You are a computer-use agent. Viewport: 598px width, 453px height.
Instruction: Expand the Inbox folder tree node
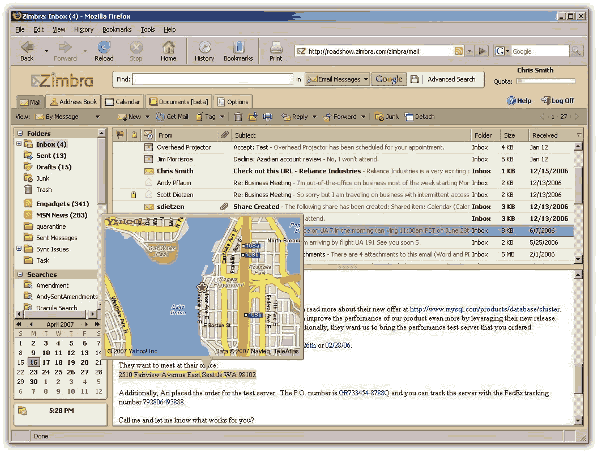click(x=19, y=144)
